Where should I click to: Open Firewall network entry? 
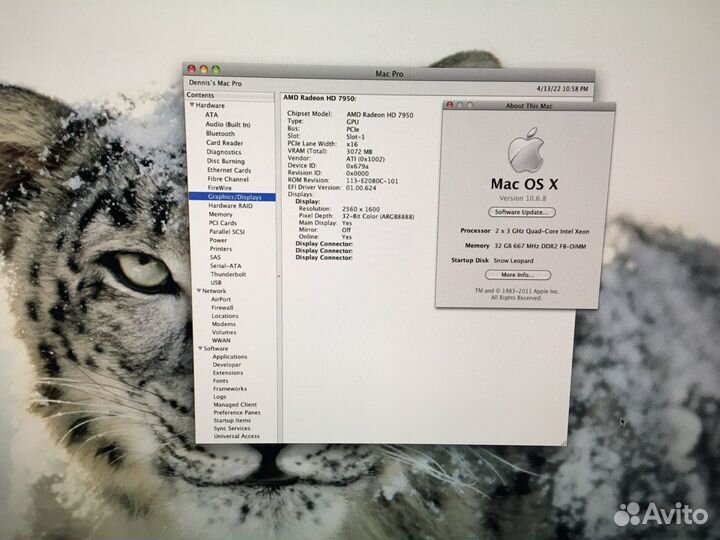[222, 308]
